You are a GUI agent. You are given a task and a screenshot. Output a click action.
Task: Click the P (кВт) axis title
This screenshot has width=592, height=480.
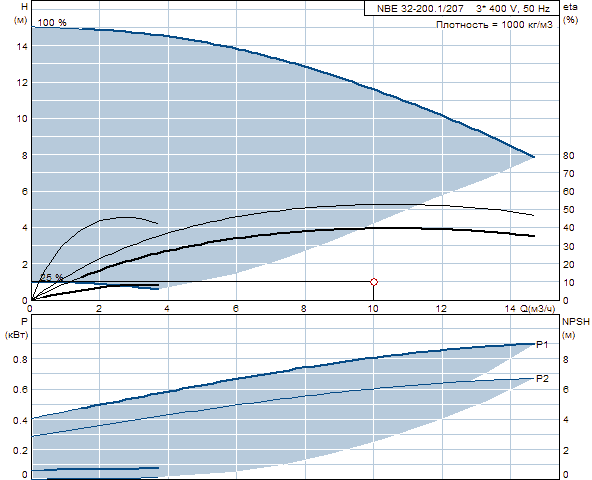point(17,328)
